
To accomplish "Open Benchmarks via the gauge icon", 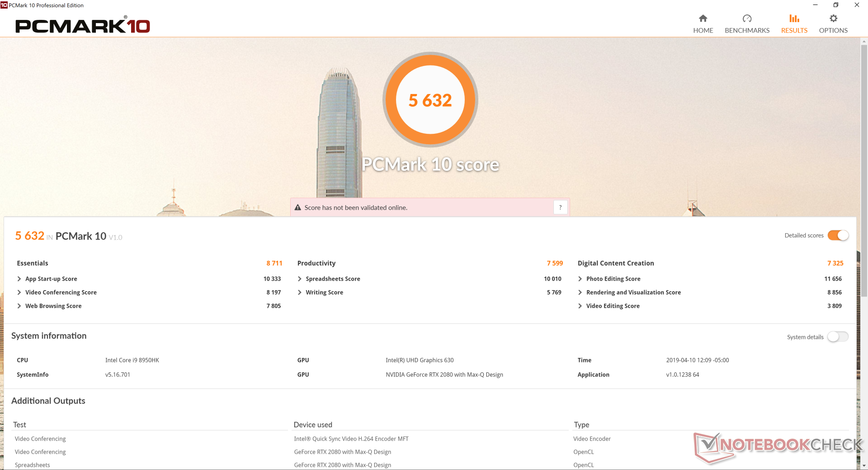I will click(747, 19).
